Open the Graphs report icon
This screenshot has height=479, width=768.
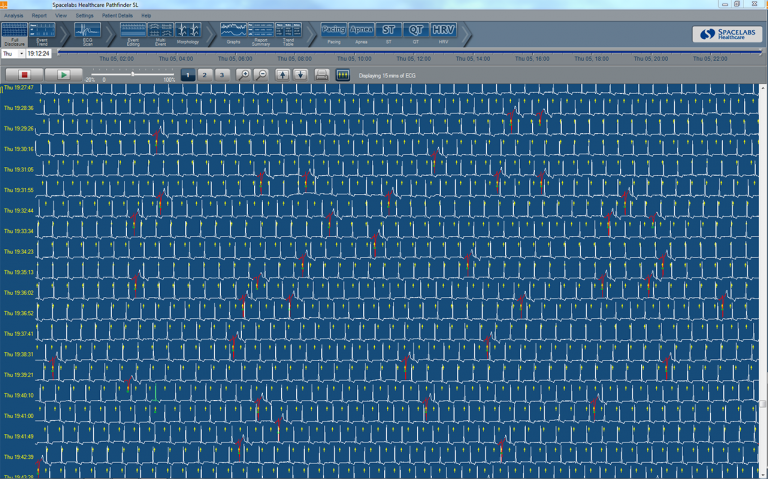pyautogui.click(x=233, y=34)
